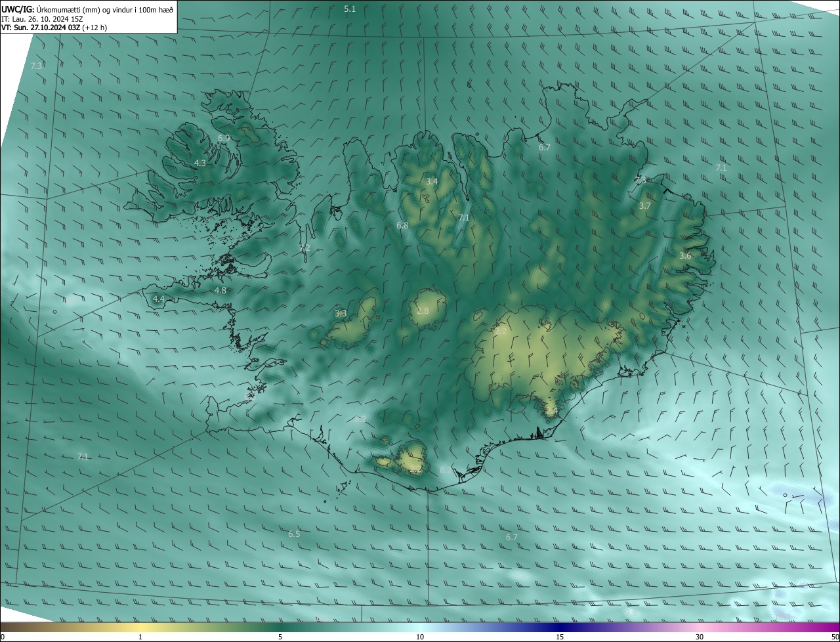Click the 3.6 value label
Viewport: 840px width, 642px height.
(x=685, y=255)
